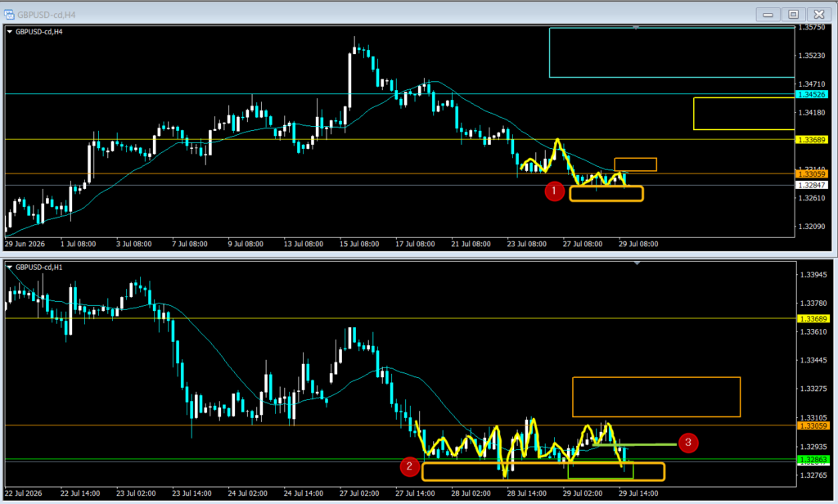
Task: Click the 27 Jul 02:00 time axis label
Action: tap(359, 493)
